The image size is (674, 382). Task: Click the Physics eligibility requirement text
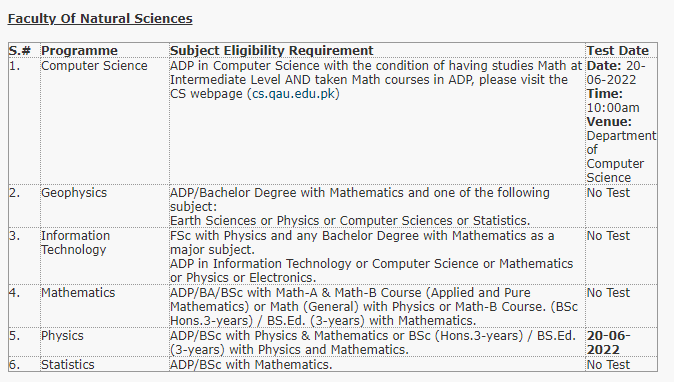(373, 342)
